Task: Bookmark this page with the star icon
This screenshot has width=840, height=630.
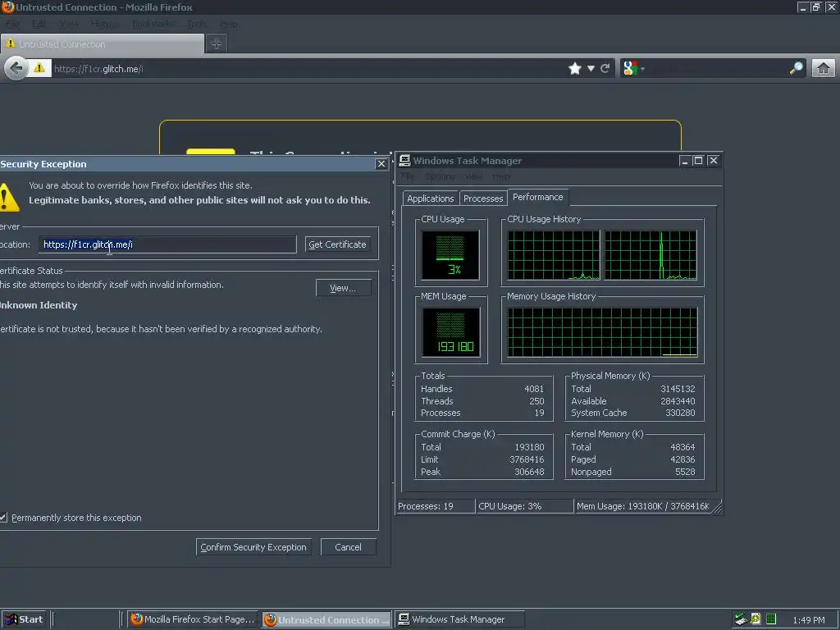Action: pyautogui.click(x=575, y=68)
